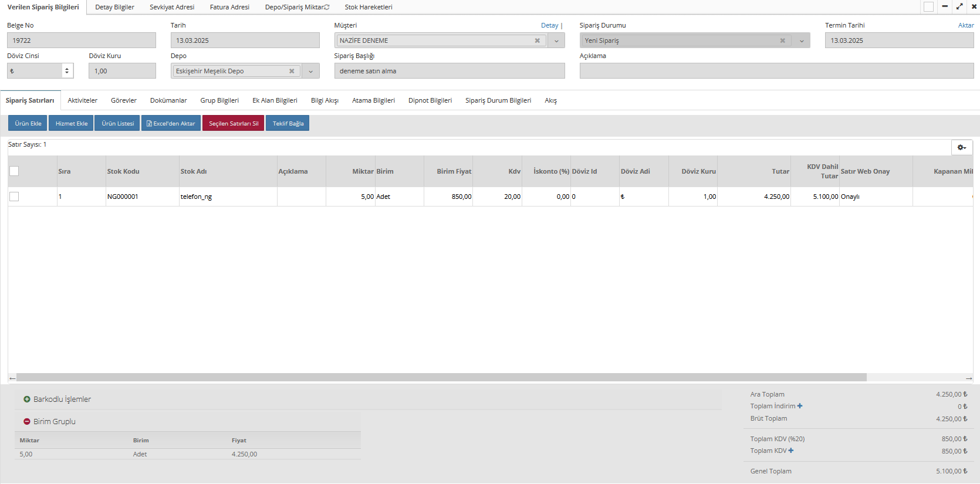980x484 pixels.
Task: Remove the Eskişehir Meşelik Depo selection
Action: pos(292,71)
